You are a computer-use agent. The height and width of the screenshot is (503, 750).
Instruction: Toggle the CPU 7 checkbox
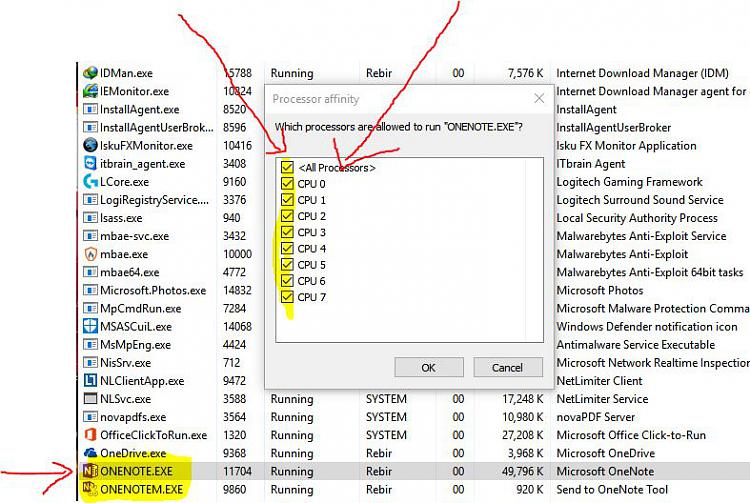(287, 297)
